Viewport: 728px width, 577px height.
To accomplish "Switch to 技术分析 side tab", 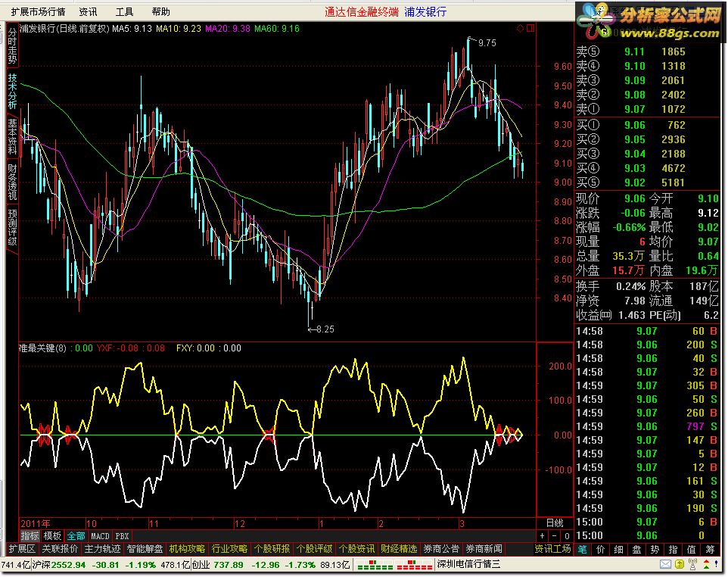I will pos(12,91).
